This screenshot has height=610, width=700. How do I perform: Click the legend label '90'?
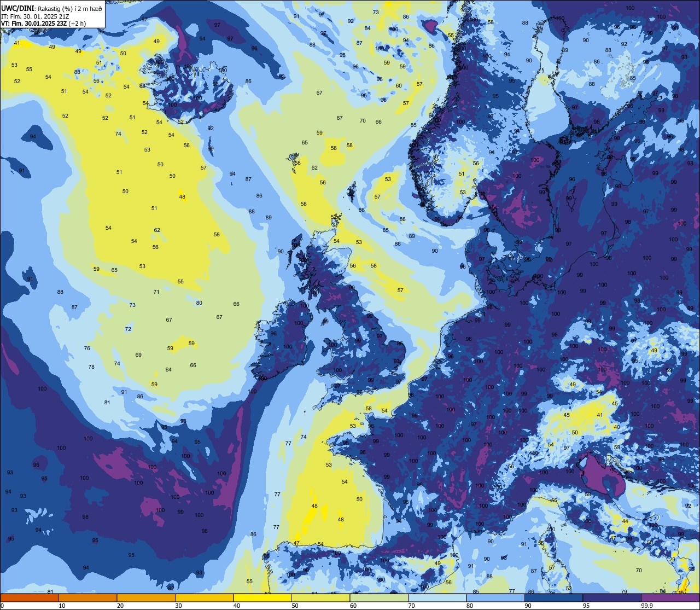pos(528,606)
